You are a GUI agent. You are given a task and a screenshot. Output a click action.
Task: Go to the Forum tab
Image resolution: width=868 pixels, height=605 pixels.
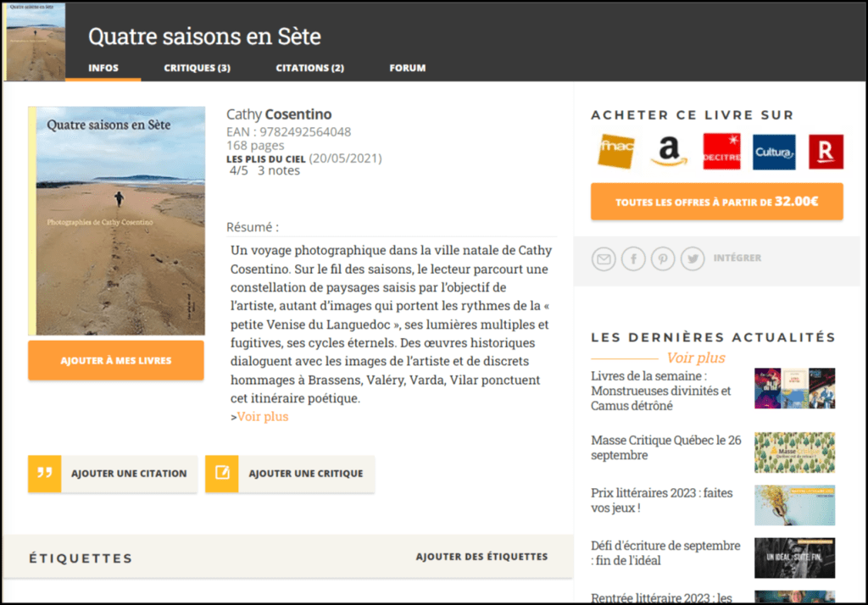pyautogui.click(x=407, y=68)
